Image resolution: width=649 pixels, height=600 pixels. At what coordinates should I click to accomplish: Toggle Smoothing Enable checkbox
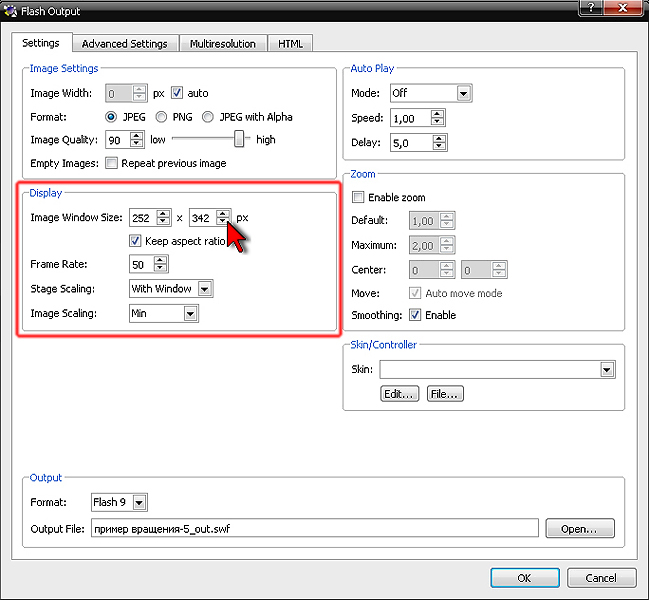415,315
